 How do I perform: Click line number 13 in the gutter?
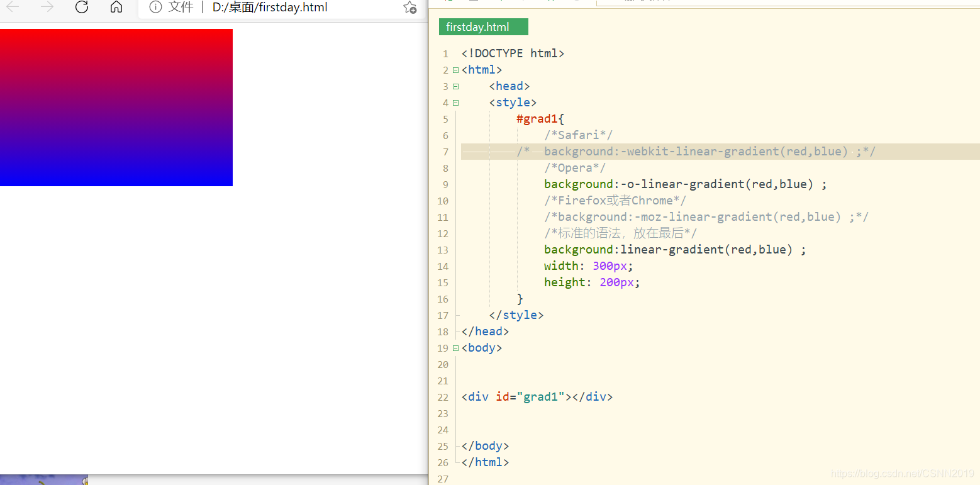[443, 250]
